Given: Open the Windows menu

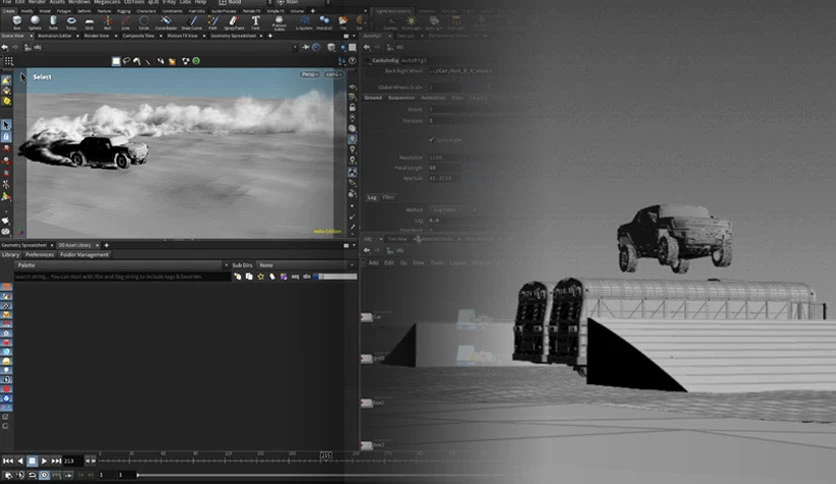Looking at the screenshot, I should coord(79,2).
